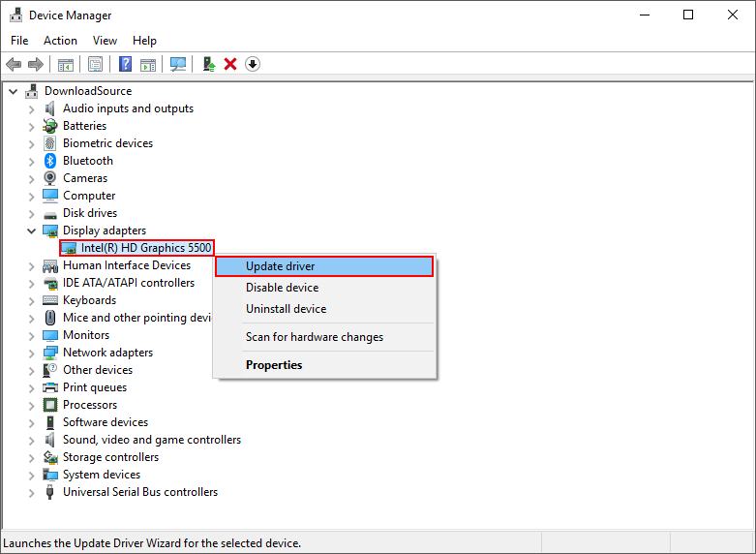The image size is (756, 554).
Task: Click the Biometric devices fingerprint icon
Action: pyautogui.click(x=50, y=143)
